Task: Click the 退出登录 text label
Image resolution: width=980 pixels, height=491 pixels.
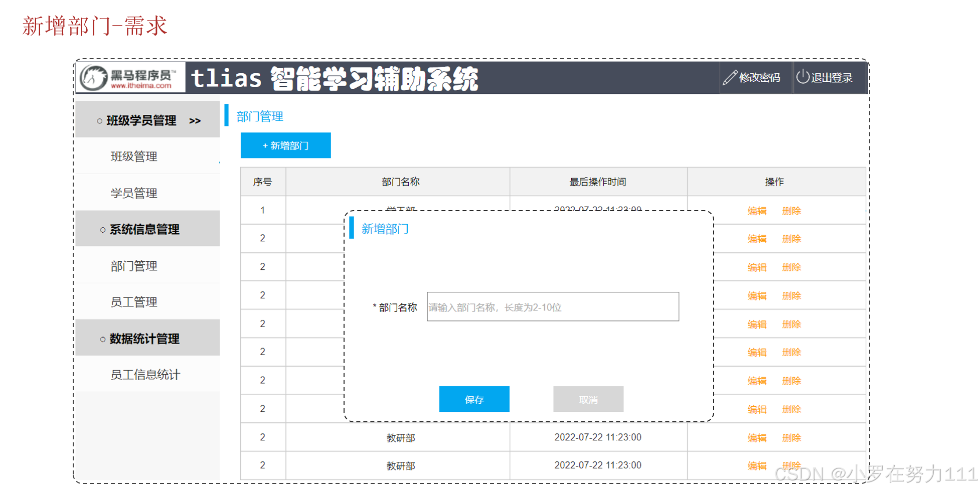Action: (x=832, y=78)
